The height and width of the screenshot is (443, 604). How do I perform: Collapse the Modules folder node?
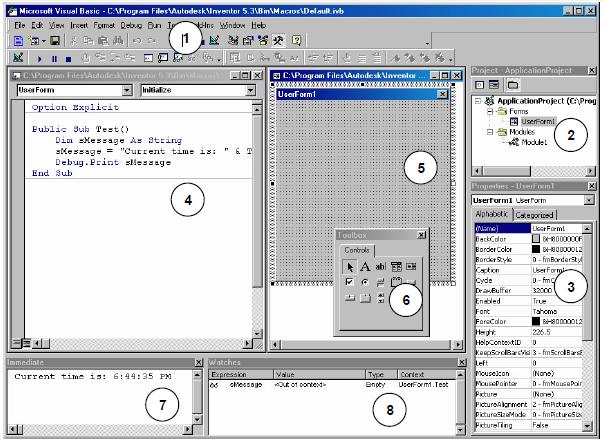(490, 132)
